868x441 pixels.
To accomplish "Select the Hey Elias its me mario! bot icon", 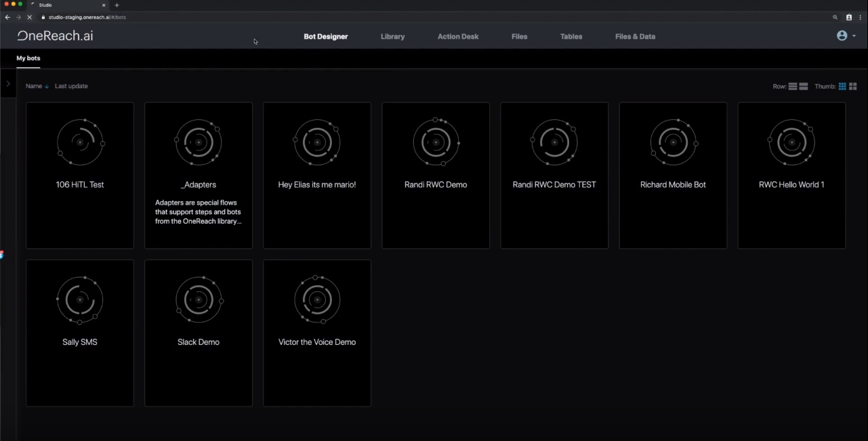I will pos(317,142).
